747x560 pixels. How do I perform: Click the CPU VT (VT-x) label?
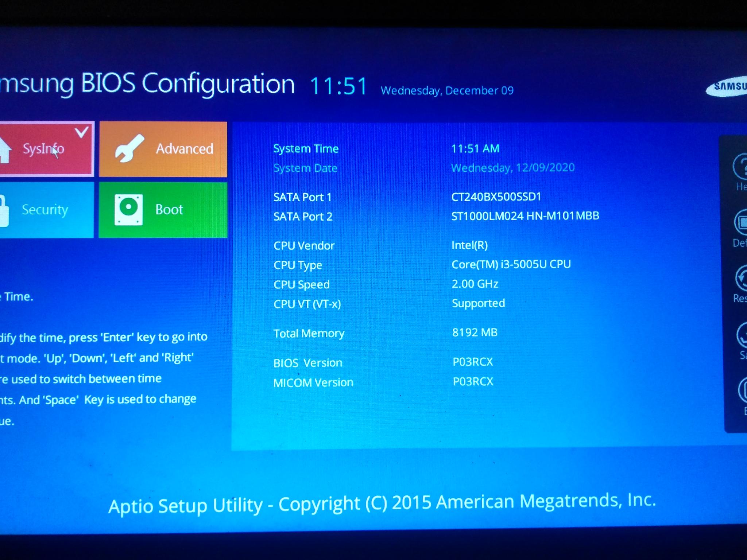307,304
